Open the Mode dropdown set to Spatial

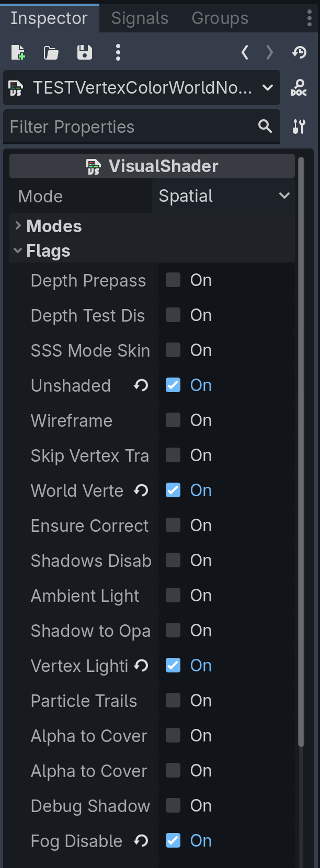223,196
